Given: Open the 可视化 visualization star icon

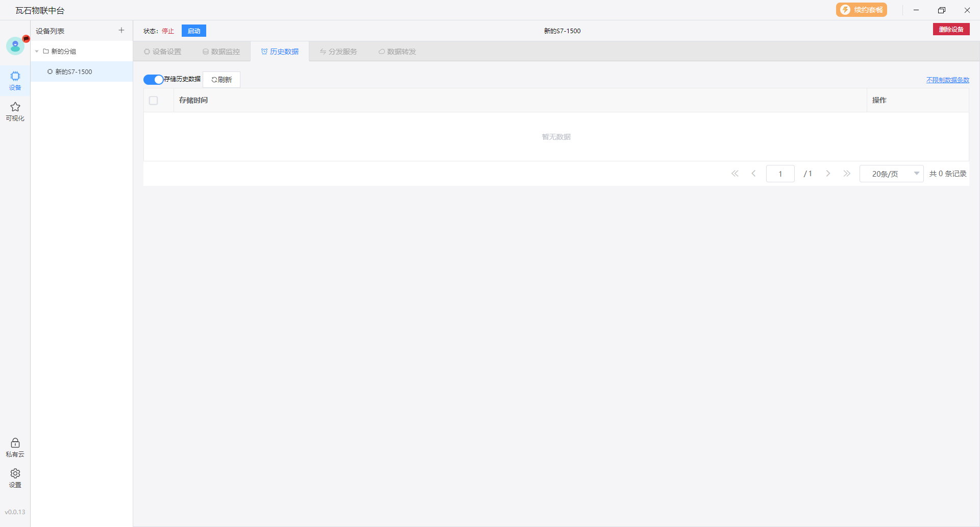Looking at the screenshot, I should click(x=15, y=111).
